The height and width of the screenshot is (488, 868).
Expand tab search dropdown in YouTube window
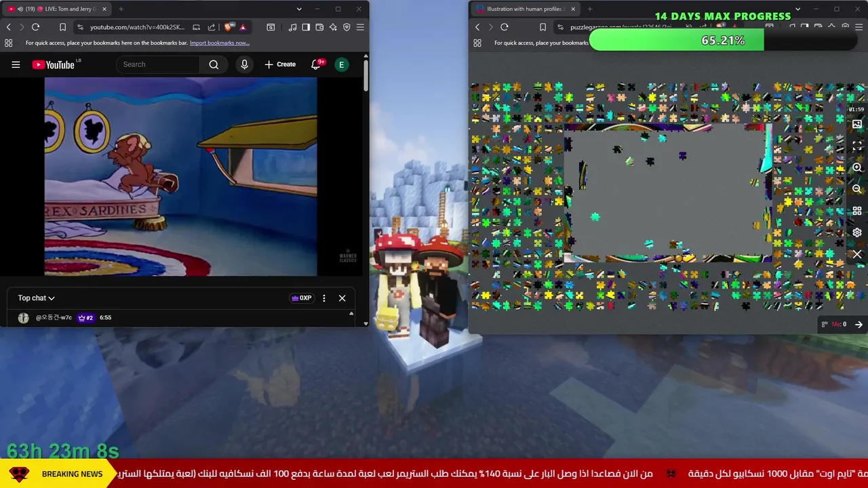[299, 9]
